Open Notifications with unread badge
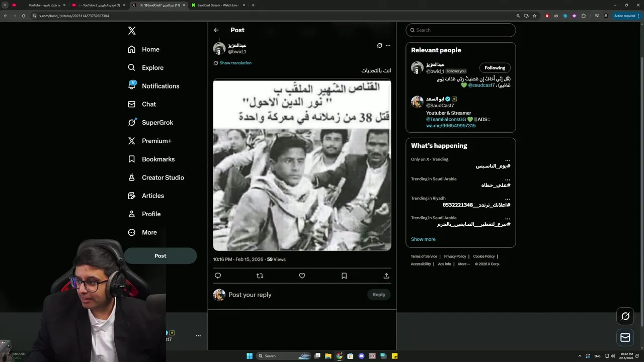Viewport: 644px width, 362px height. [153, 86]
